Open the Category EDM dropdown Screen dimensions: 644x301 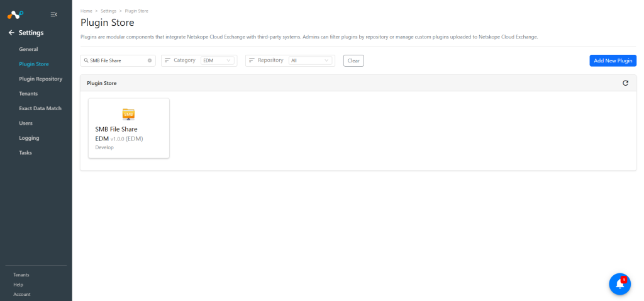217,60
